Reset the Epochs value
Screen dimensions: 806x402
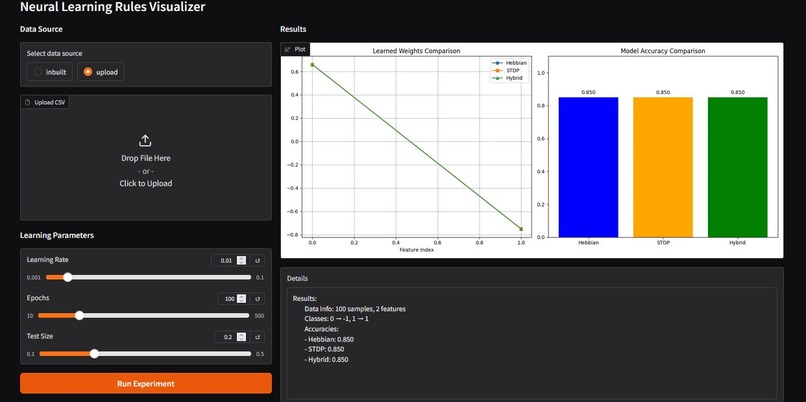click(x=258, y=299)
